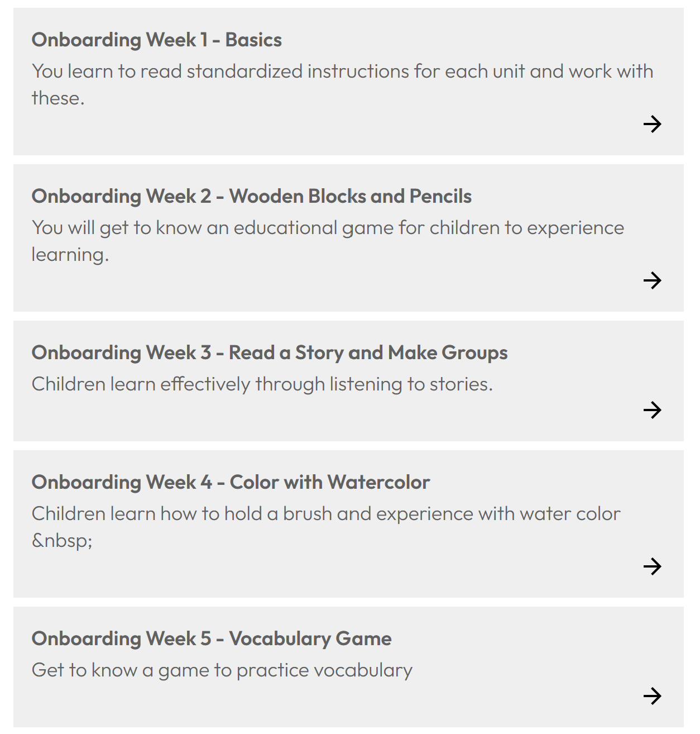Open the Onboarding Week 1 - Basics heading

point(156,40)
